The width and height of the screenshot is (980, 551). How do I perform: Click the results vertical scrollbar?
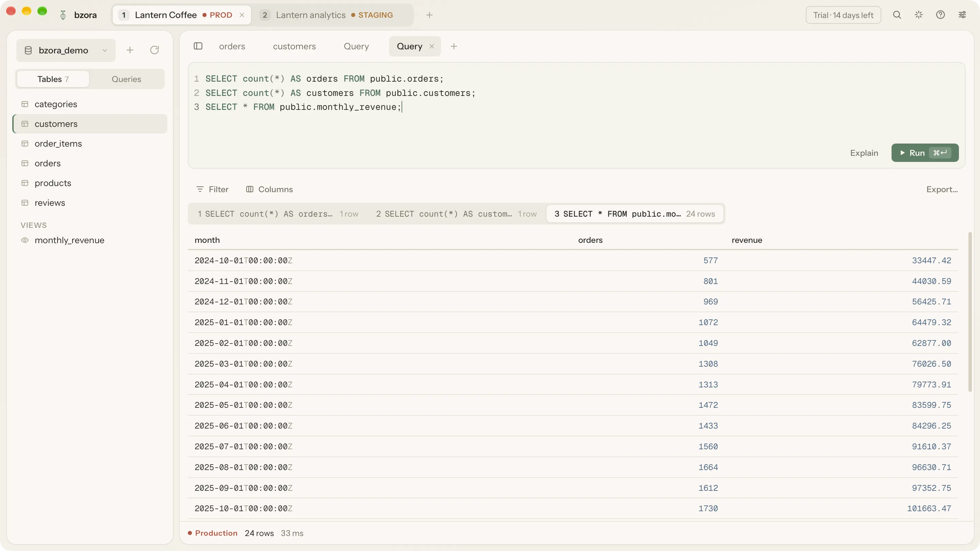[x=970, y=312]
